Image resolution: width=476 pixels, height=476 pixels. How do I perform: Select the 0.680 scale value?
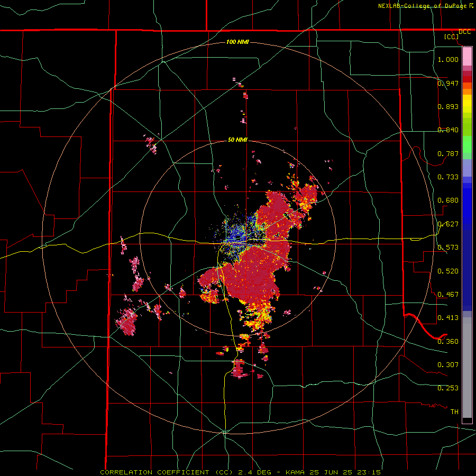click(x=448, y=200)
